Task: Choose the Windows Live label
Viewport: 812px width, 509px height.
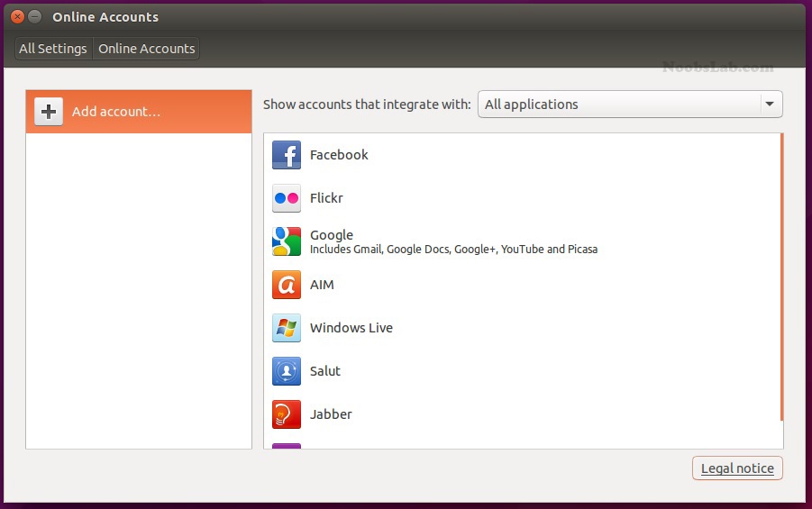Action: point(351,328)
